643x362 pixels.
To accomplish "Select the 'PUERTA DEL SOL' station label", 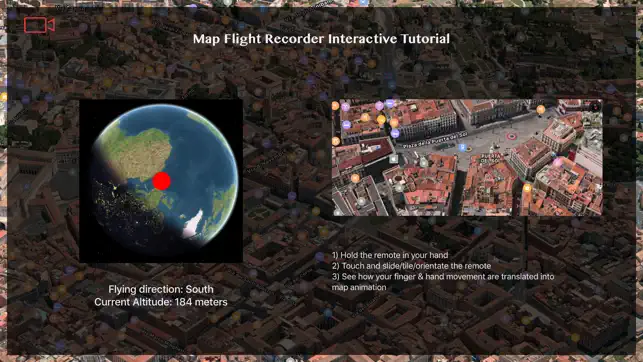I will tap(490, 159).
